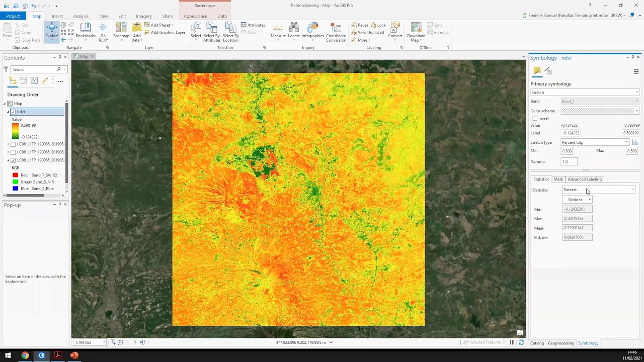The image size is (644, 362).
Task: Open the Imagery ribbon tab
Action: [144, 16]
